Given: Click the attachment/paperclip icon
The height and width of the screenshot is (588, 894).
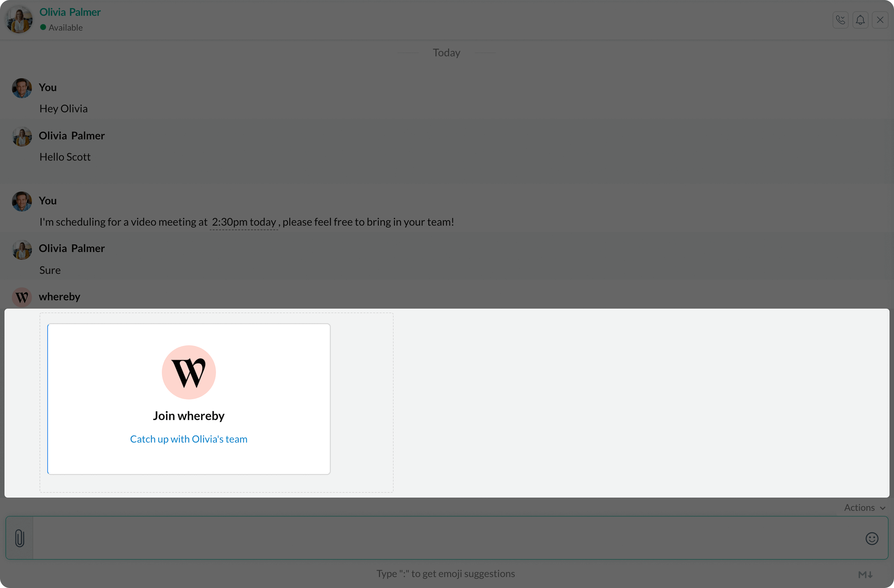Looking at the screenshot, I should coord(19,539).
